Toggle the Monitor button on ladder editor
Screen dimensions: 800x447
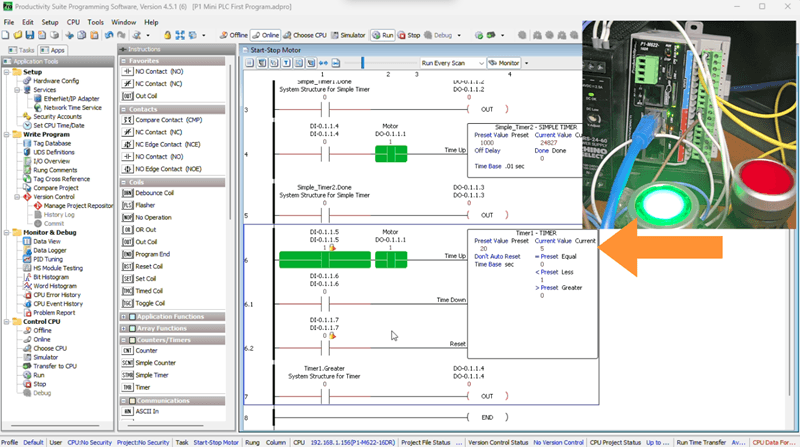click(504, 63)
